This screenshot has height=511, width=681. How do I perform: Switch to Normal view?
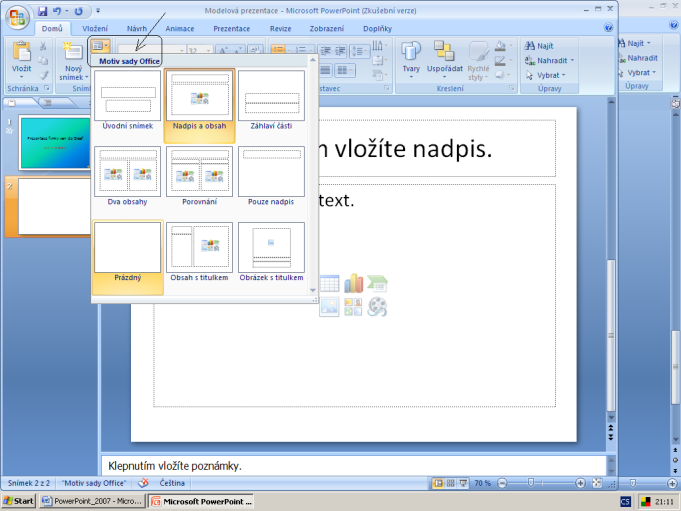[438, 483]
